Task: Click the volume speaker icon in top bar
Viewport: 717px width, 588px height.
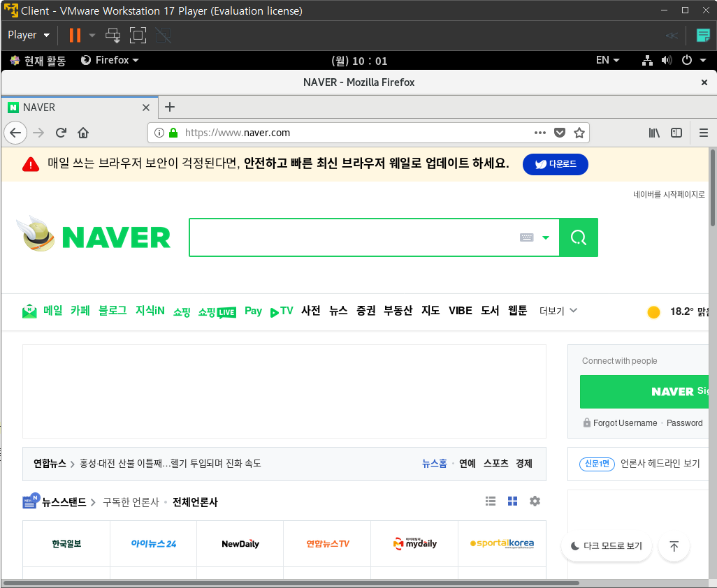Action: (x=667, y=60)
